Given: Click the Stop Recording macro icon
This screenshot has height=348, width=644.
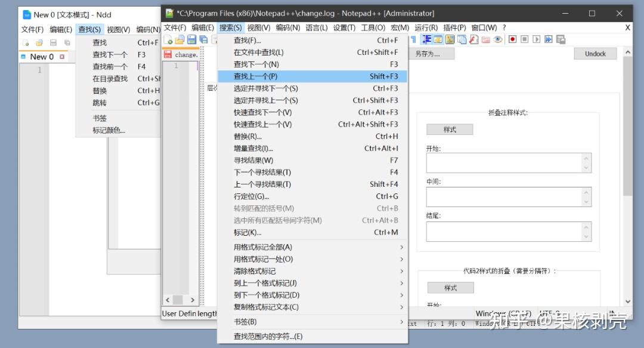Looking at the screenshot, I should pos(525,39).
